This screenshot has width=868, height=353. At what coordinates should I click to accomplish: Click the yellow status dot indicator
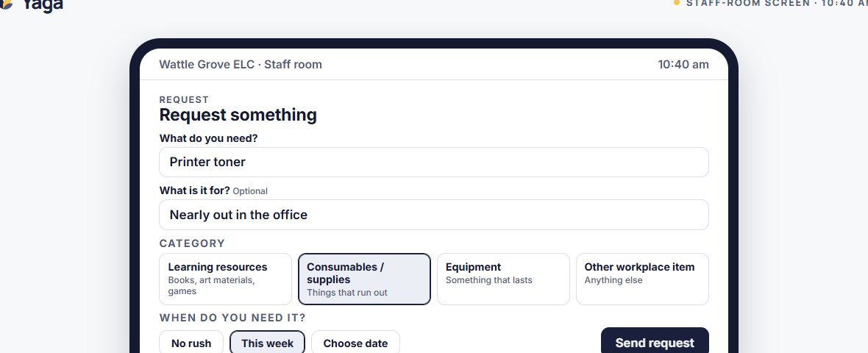[x=677, y=2]
